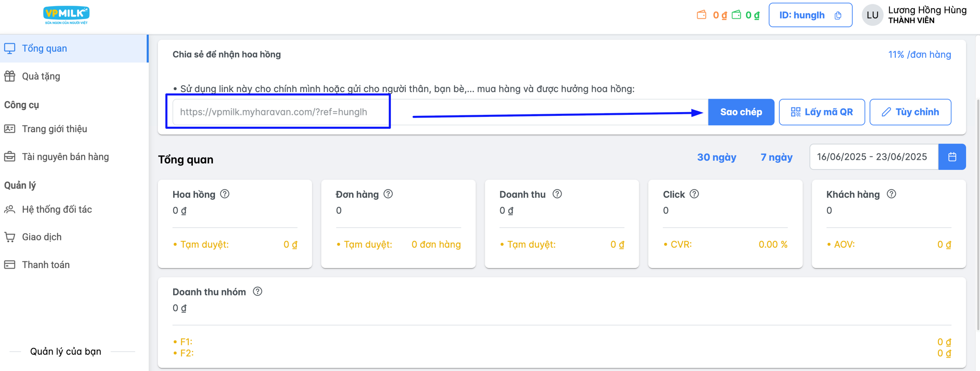Screen dimensions: 980x371
Task: Click help icon next to Hoa hồng
Action: point(225,194)
